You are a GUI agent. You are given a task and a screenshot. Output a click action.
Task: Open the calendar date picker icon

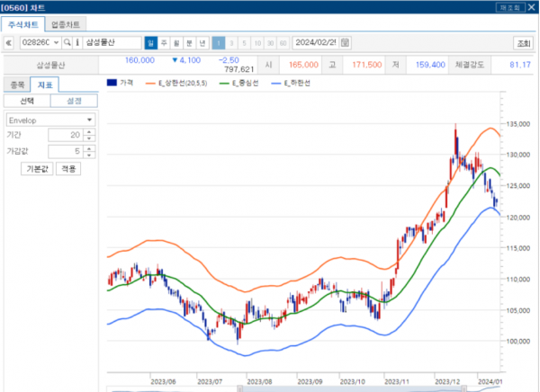click(x=345, y=42)
